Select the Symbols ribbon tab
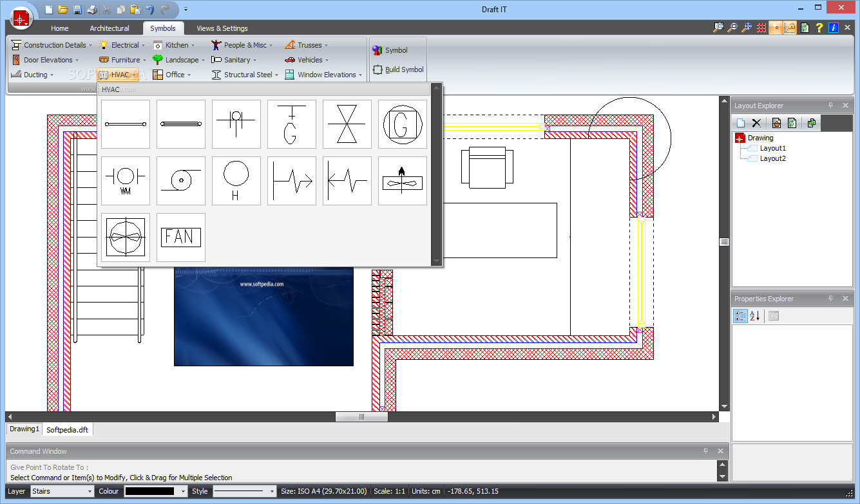This screenshot has height=504, width=860. pyautogui.click(x=163, y=28)
